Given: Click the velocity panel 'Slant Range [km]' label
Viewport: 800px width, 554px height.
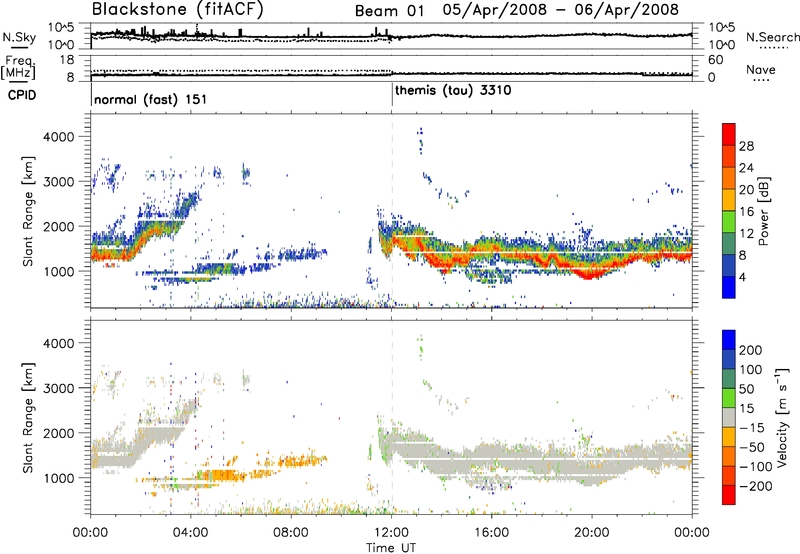Looking at the screenshot, I should [x=27, y=418].
